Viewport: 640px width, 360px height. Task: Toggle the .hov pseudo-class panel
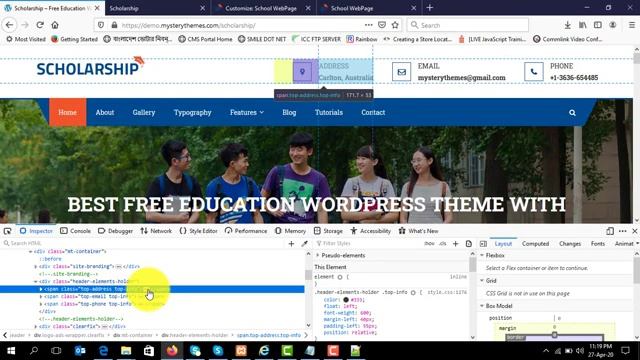tap(429, 243)
